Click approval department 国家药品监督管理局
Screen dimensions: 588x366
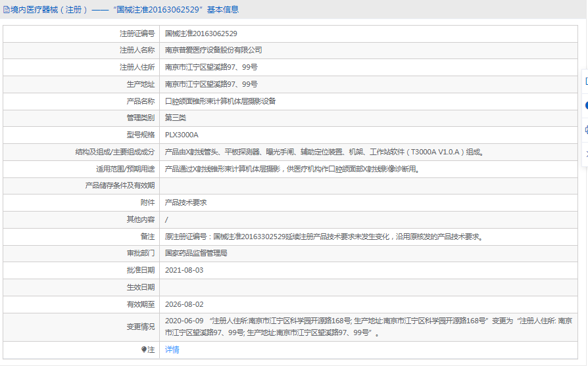click(x=196, y=253)
